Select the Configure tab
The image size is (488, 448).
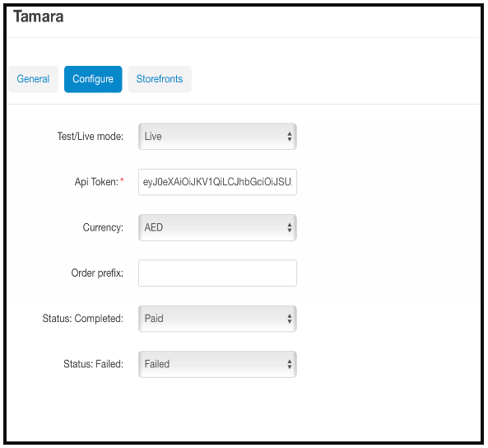point(93,79)
